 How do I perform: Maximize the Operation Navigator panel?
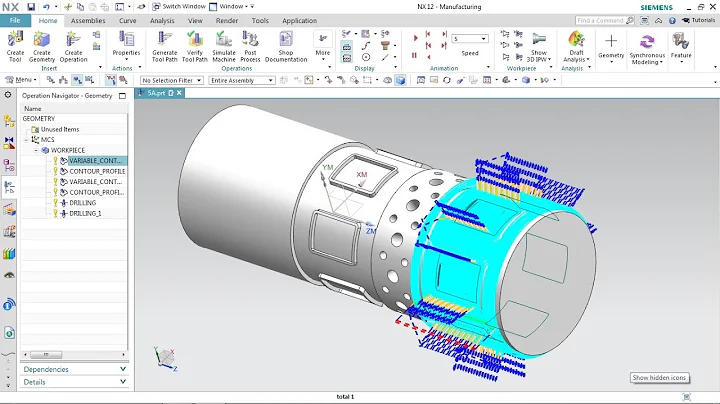tap(122, 96)
